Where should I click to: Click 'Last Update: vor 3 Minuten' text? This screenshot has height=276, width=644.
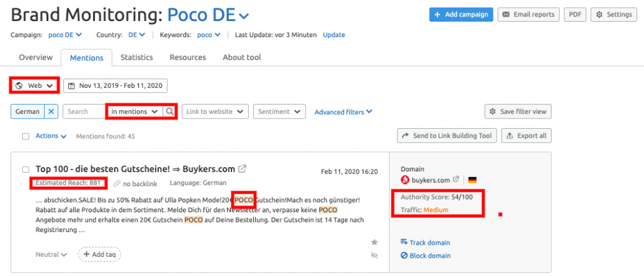point(275,35)
